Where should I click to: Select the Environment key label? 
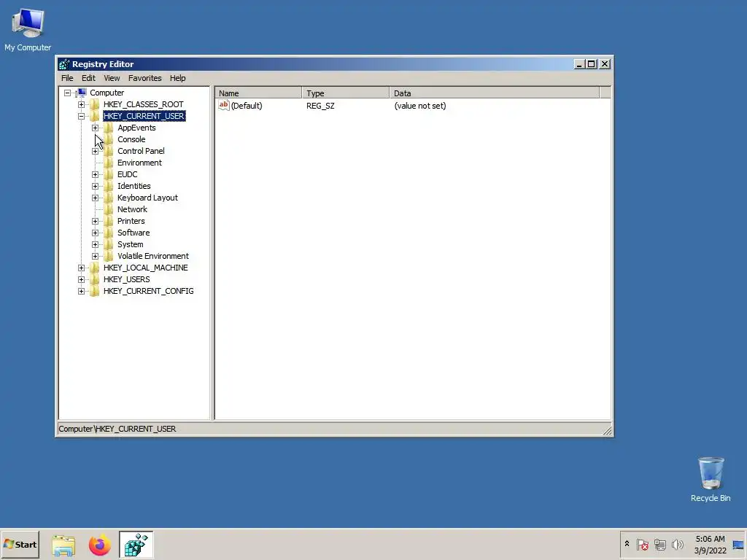point(139,163)
